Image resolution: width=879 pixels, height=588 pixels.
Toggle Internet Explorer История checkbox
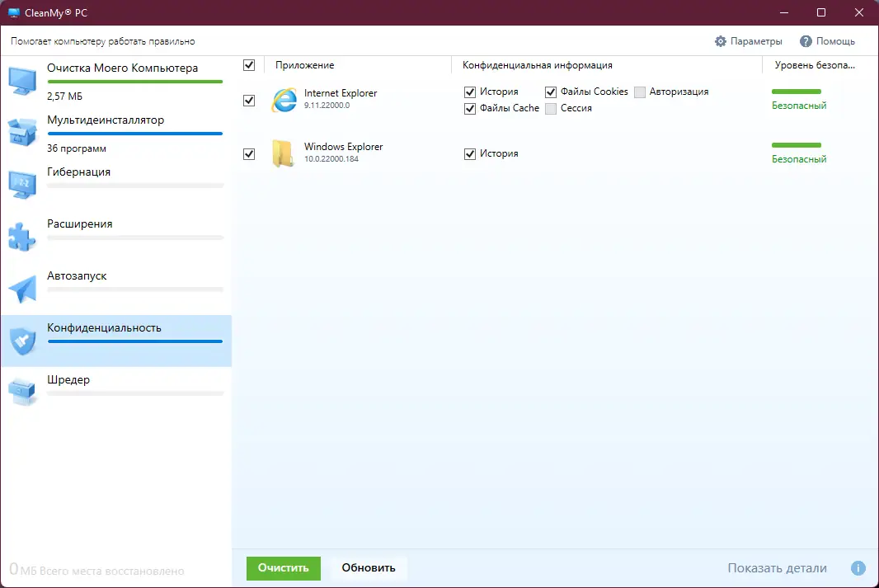pos(470,92)
